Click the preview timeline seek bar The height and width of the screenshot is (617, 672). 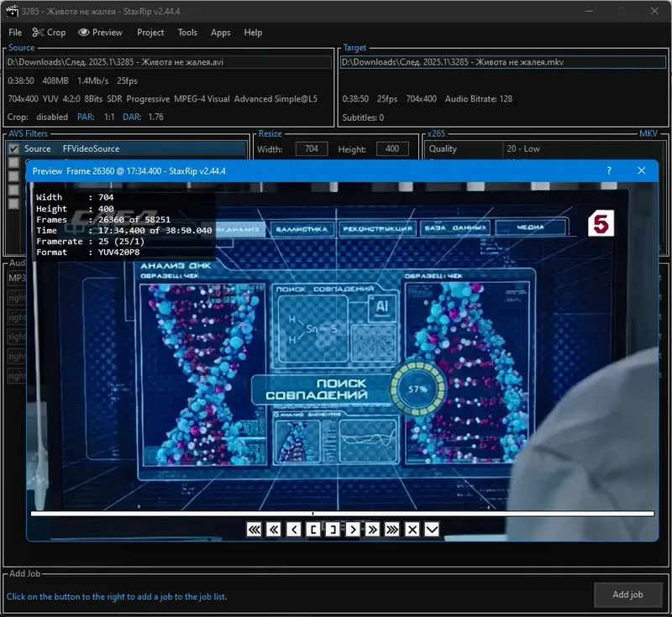343,514
